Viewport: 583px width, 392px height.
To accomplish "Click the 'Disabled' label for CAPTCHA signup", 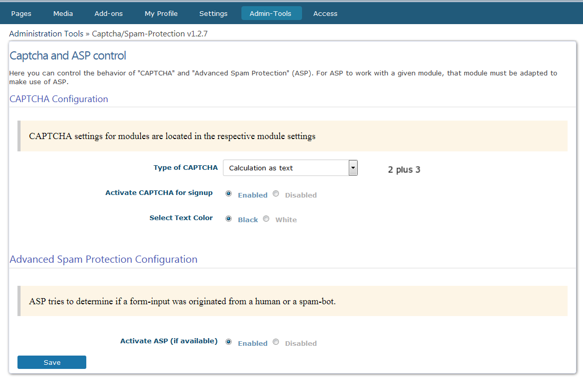I will point(301,195).
